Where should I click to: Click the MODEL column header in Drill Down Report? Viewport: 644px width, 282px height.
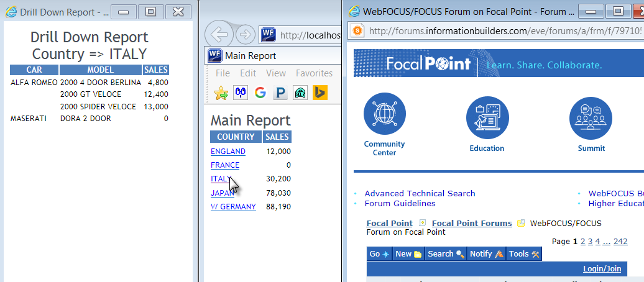click(x=101, y=70)
